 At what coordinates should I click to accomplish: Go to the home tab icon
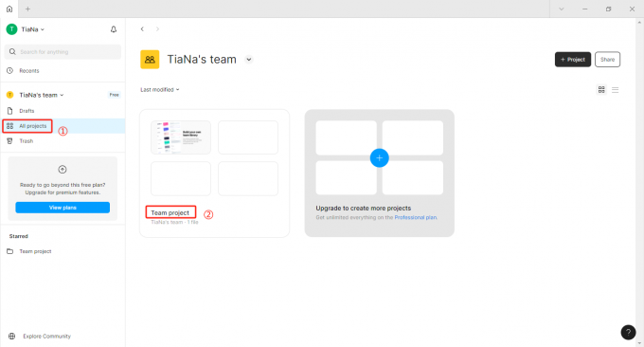[9, 9]
